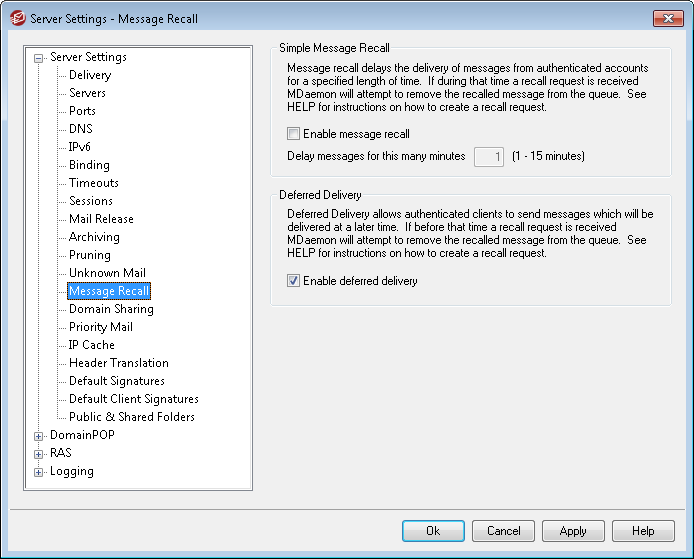Select Header Translation entry

point(118,363)
